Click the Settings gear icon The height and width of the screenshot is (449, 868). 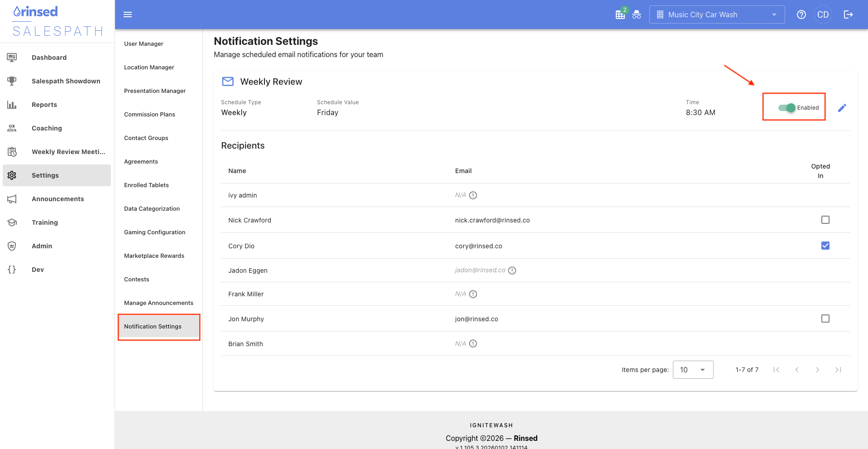click(x=12, y=175)
